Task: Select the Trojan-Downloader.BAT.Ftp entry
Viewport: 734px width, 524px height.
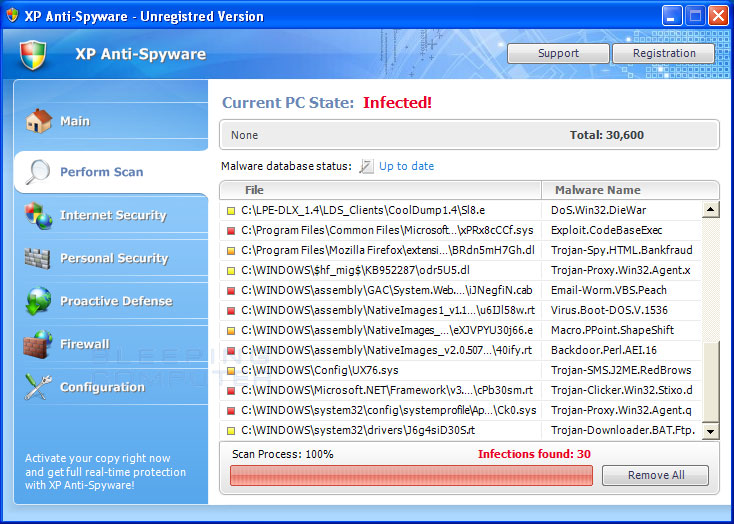Action: [x=623, y=431]
